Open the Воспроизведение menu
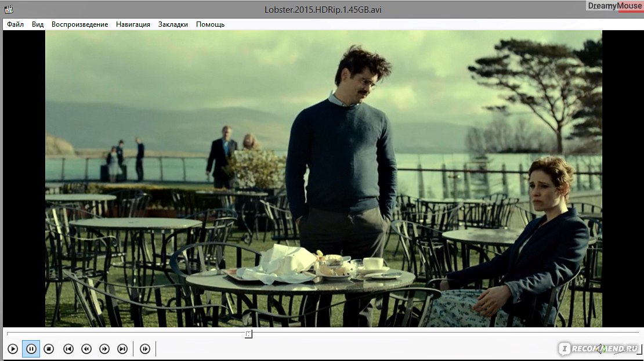The width and height of the screenshot is (644, 361). point(79,24)
